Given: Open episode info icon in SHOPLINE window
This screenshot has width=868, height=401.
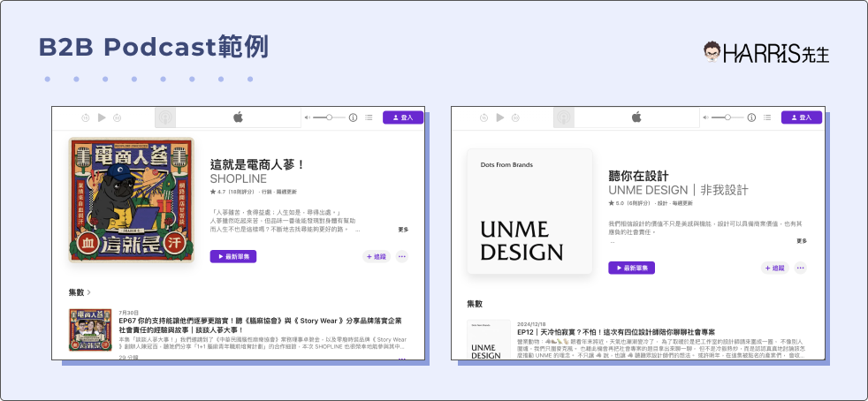Looking at the screenshot, I should point(354,117).
